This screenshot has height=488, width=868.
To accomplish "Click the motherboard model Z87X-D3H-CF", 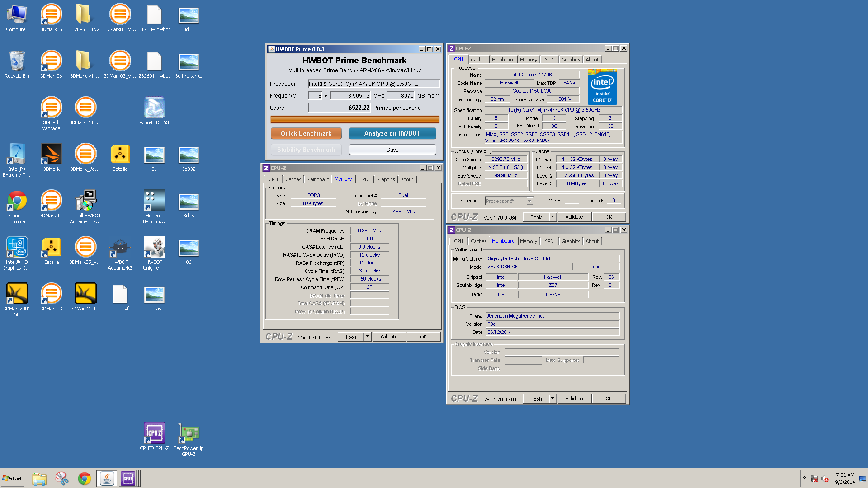I will [528, 267].
